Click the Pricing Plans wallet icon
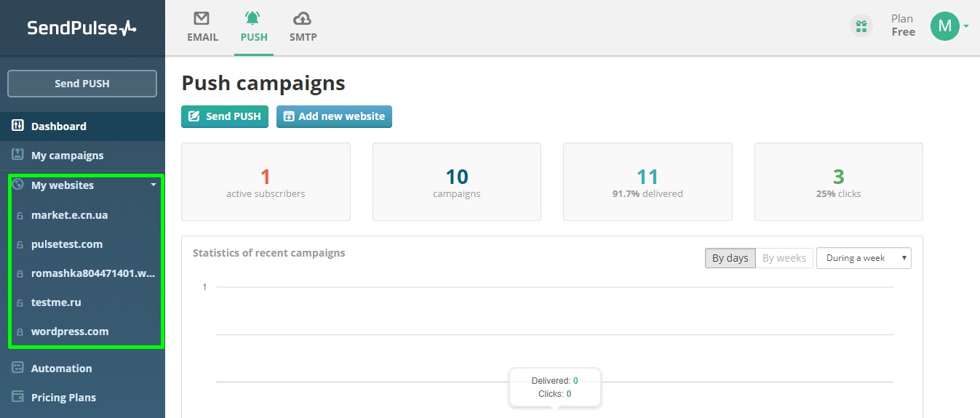Image resolution: width=980 pixels, height=418 pixels. (x=18, y=397)
